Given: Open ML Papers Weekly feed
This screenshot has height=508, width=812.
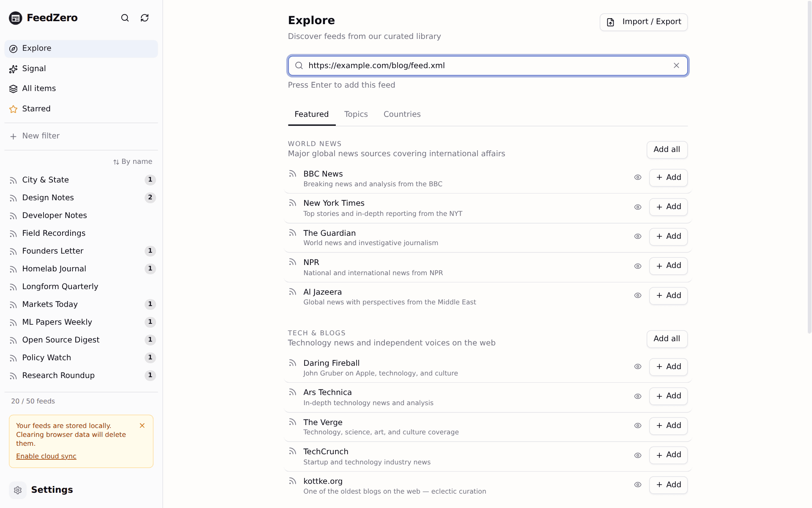Looking at the screenshot, I should (x=81, y=322).
